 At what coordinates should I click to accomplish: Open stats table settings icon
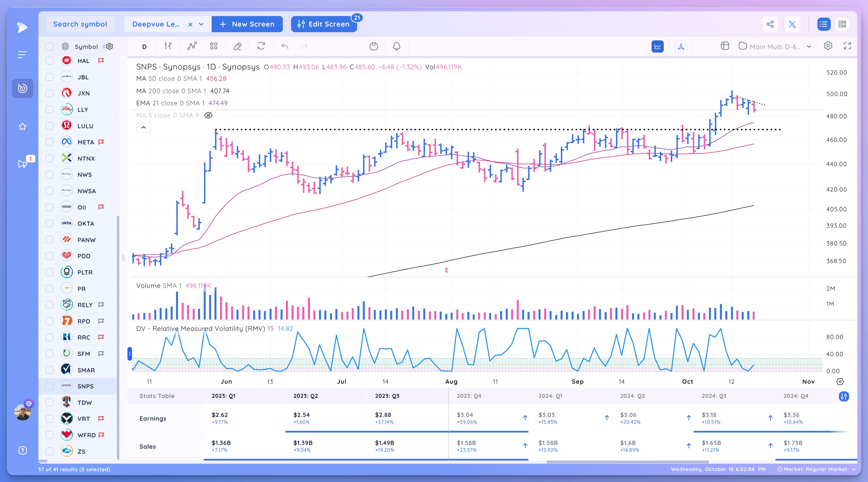(x=843, y=396)
